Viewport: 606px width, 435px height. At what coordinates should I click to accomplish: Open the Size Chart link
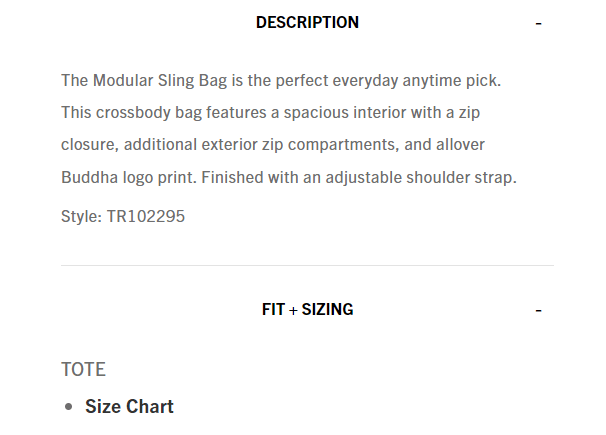tap(129, 406)
